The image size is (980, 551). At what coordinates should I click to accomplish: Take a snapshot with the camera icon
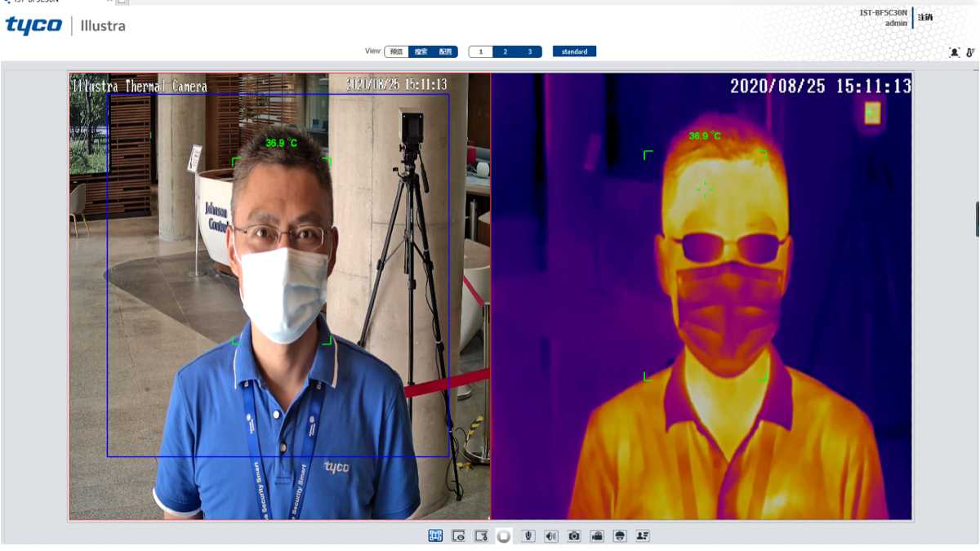[x=574, y=535]
